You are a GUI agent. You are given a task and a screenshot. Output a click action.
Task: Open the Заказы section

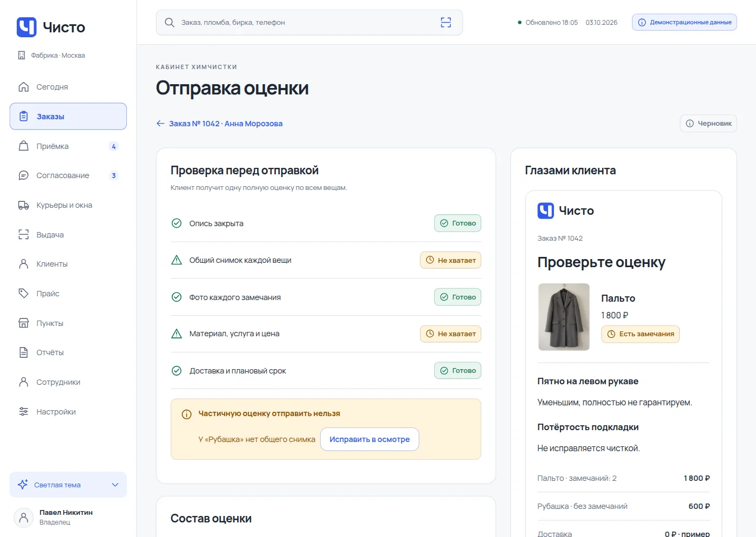point(68,117)
